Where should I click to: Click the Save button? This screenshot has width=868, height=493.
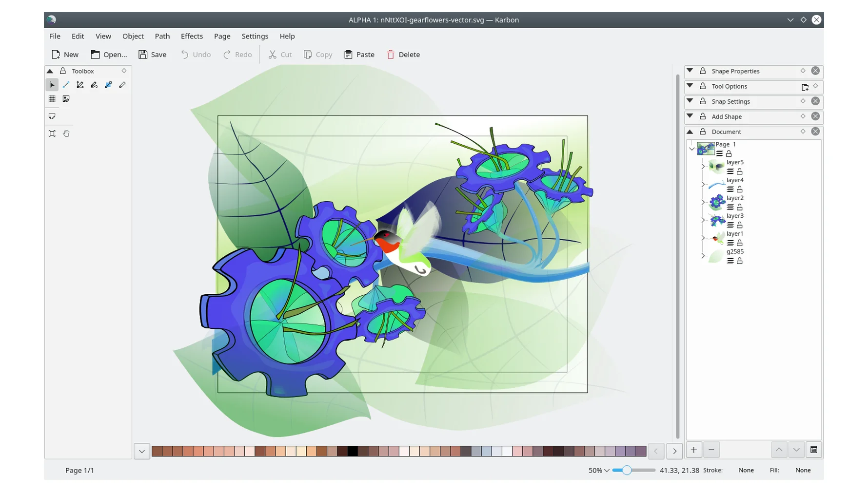tap(152, 55)
